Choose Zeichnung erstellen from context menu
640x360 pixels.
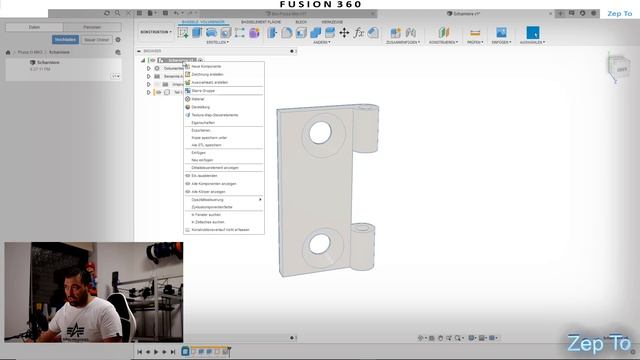[x=224, y=74]
